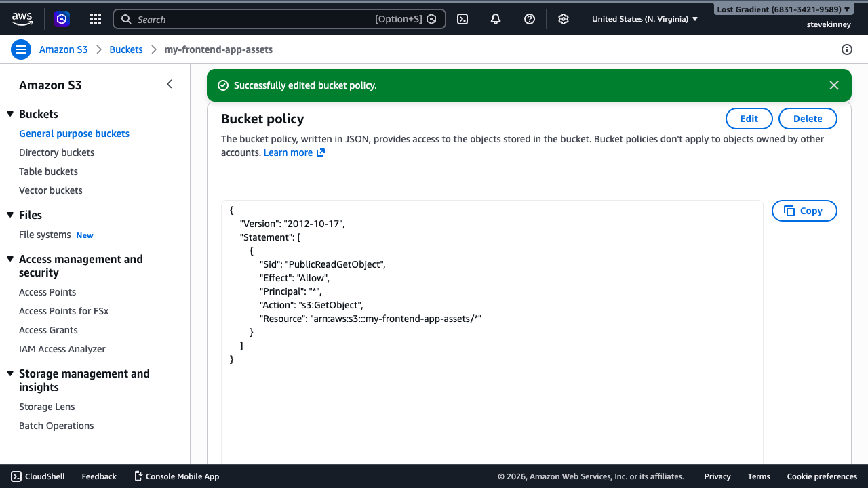Screen dimensions: 868x488
Task: Open the help question mark menu
Action: [x=530, y=19]
